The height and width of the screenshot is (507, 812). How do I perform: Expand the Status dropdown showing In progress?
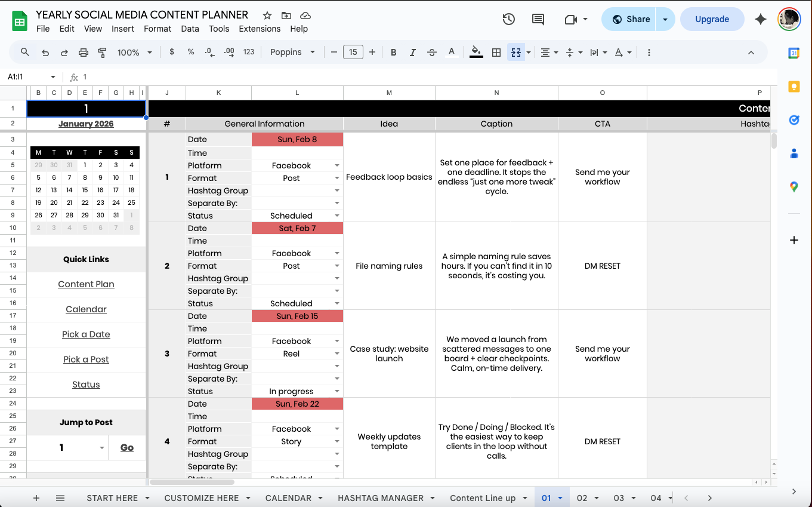pos(337,391)
